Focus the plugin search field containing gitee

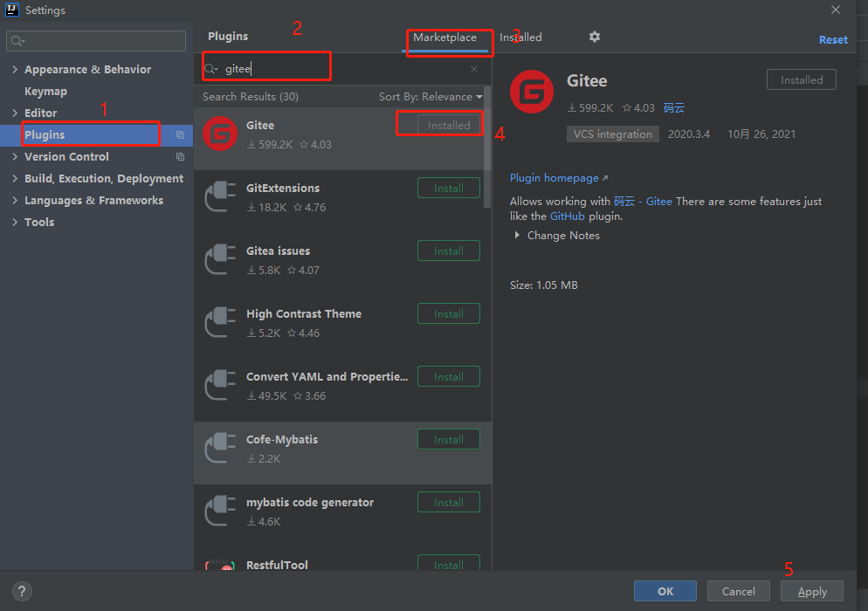[341, 69]
